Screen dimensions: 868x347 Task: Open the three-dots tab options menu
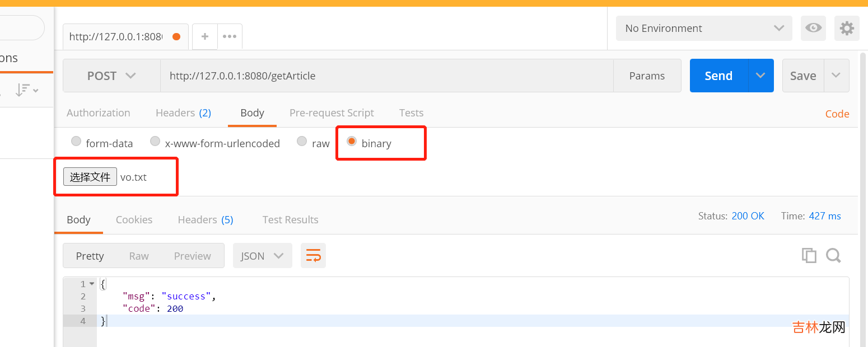pos(230,36)
